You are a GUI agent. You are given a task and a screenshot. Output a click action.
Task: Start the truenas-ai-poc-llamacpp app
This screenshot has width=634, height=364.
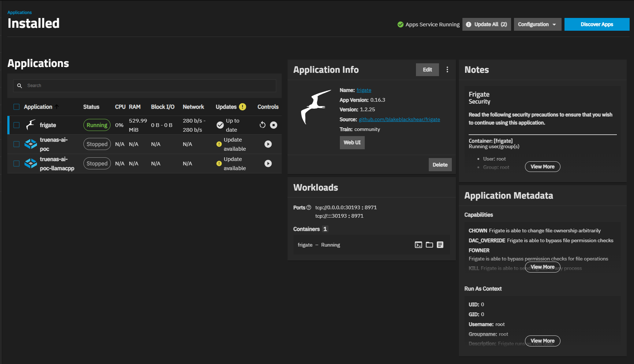point(268,164)
